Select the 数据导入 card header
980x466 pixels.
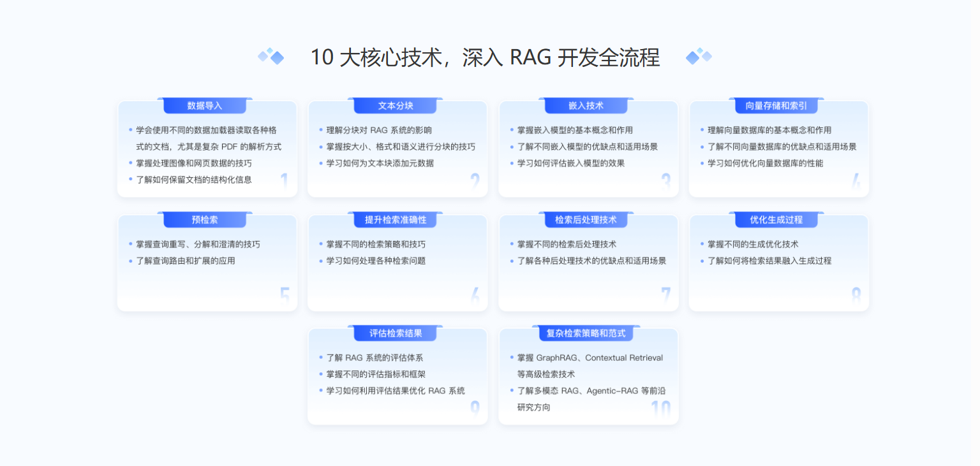pyautogui.click(x=205, y=106)
